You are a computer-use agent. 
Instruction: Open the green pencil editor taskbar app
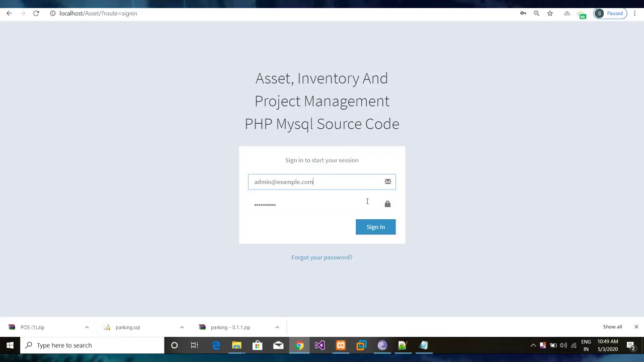[403, 345]
